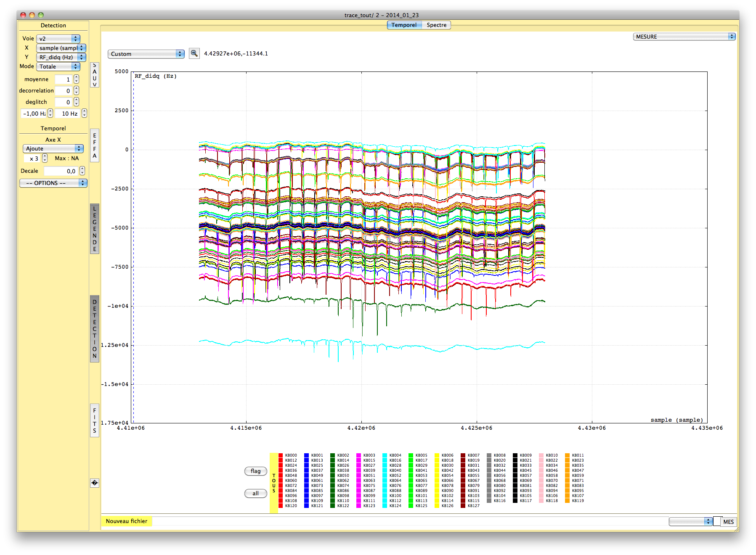756x555 pixels.
Task: Toggle the vertical LEGENDE panel button
Action: 95,229
